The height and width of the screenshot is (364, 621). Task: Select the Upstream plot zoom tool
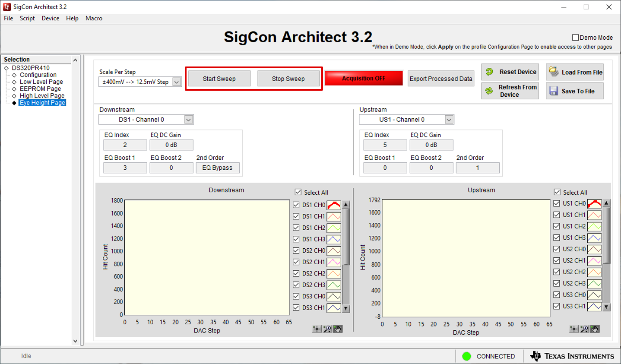(584, 329)
